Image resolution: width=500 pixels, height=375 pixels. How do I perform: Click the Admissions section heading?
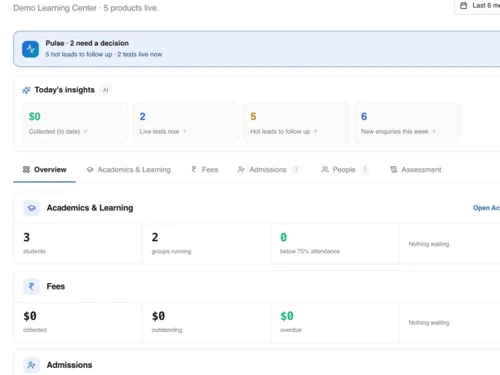pos(69,365)
